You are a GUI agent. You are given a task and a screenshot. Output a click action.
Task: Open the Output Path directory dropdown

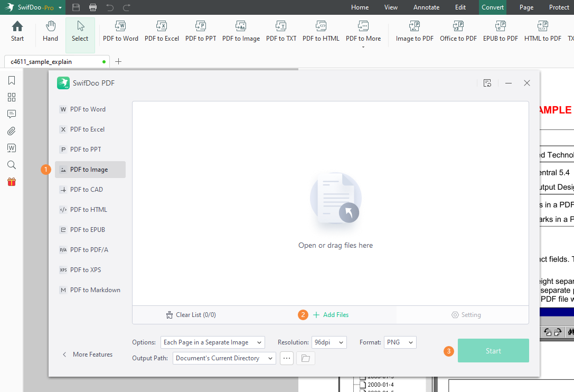224,358
